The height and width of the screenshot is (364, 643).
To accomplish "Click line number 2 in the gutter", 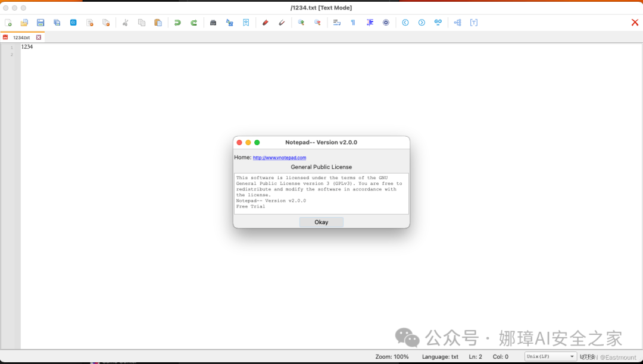I will 11,55.
